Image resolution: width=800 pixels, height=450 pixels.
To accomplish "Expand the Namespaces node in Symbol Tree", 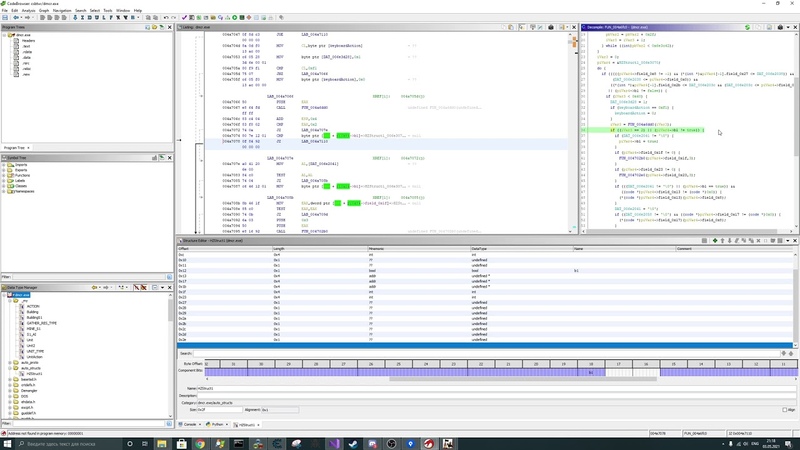I will point(5,191).
